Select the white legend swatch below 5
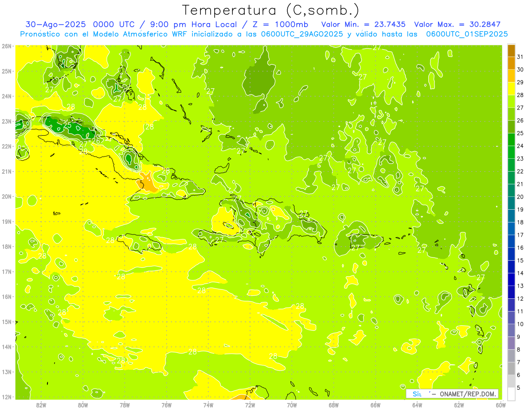 pyautogui.click(x=511, y=394)
